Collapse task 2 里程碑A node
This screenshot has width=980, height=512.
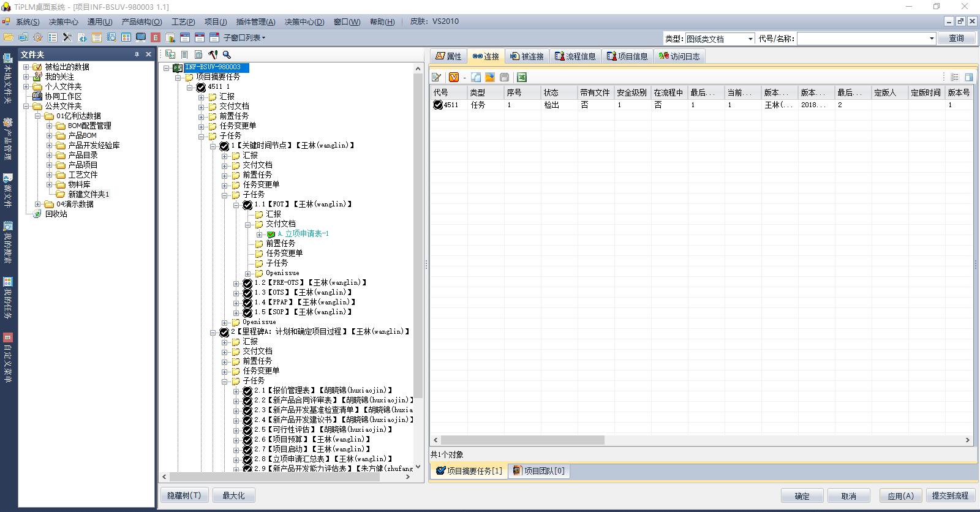(x=213, y=332)
